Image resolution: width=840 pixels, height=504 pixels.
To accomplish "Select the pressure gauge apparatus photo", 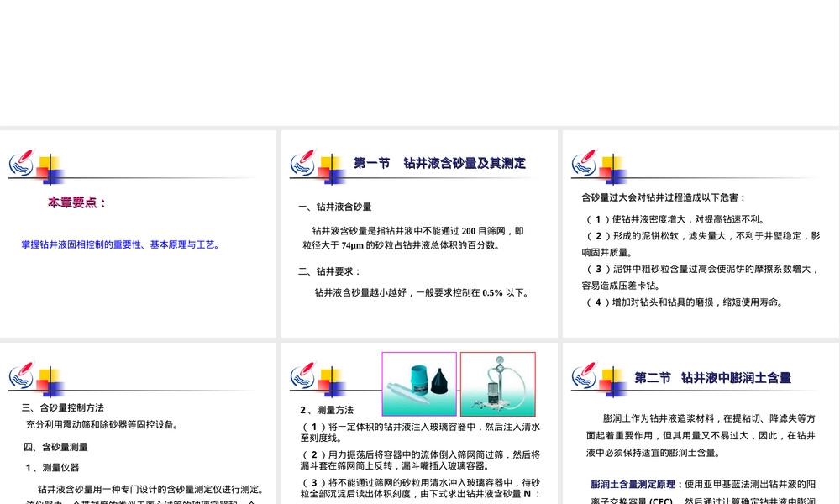I will [x=498, y=384].
